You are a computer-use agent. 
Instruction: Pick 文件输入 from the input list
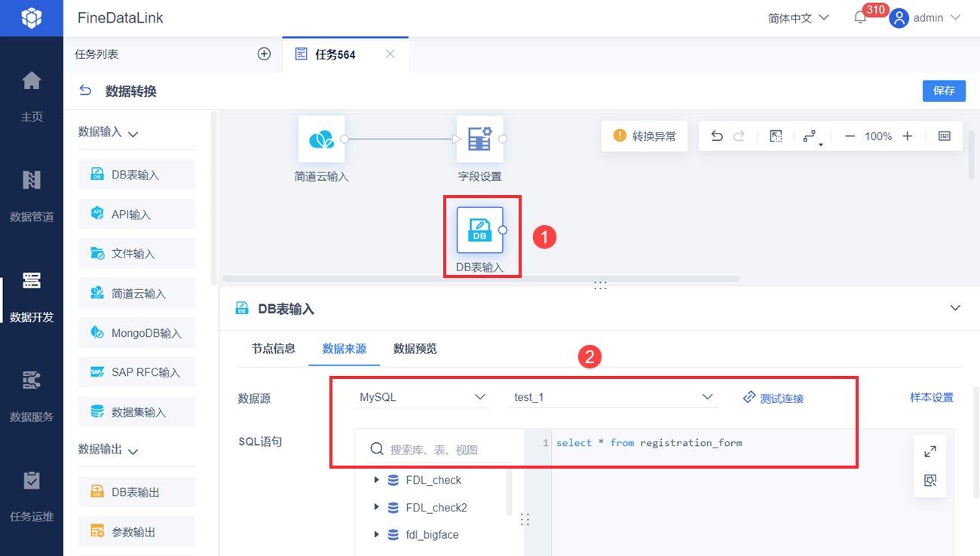point(136,253)
